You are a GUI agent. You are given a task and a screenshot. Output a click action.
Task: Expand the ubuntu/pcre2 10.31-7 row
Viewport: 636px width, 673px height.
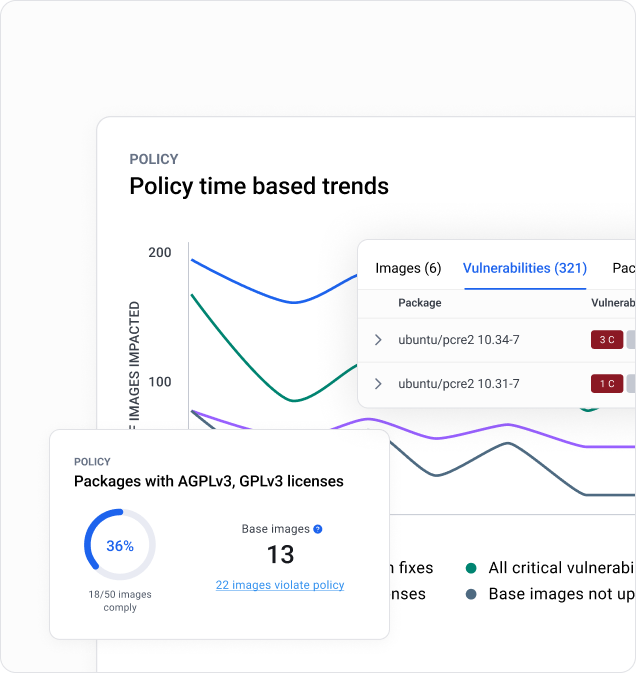(x=378, y=384)
